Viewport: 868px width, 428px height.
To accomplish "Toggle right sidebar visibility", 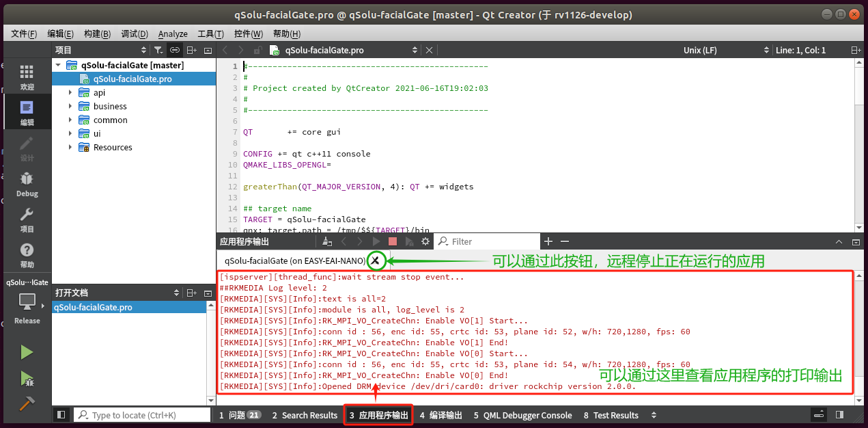I will tap(839, 415).
